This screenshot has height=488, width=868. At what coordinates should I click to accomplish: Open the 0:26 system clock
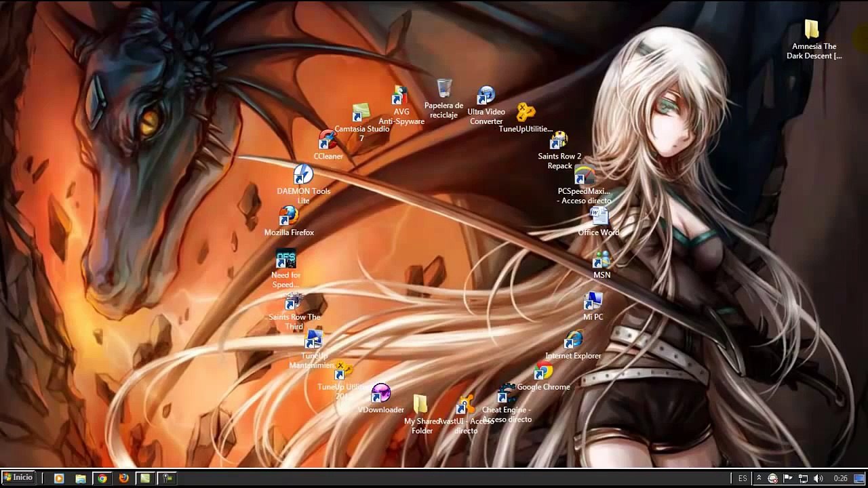(x=840, y=479)
